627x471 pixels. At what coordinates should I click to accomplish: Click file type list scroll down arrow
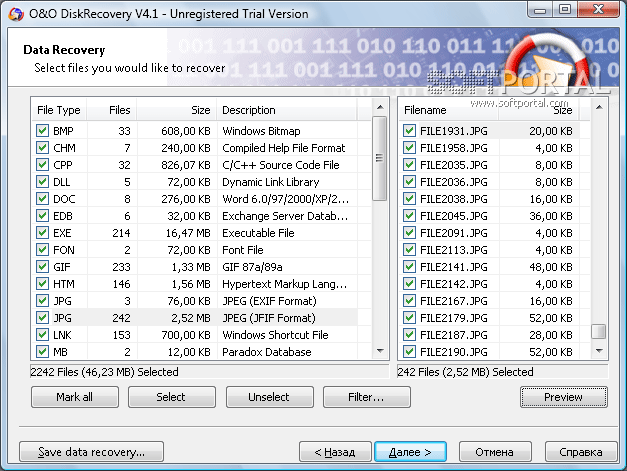380,351
